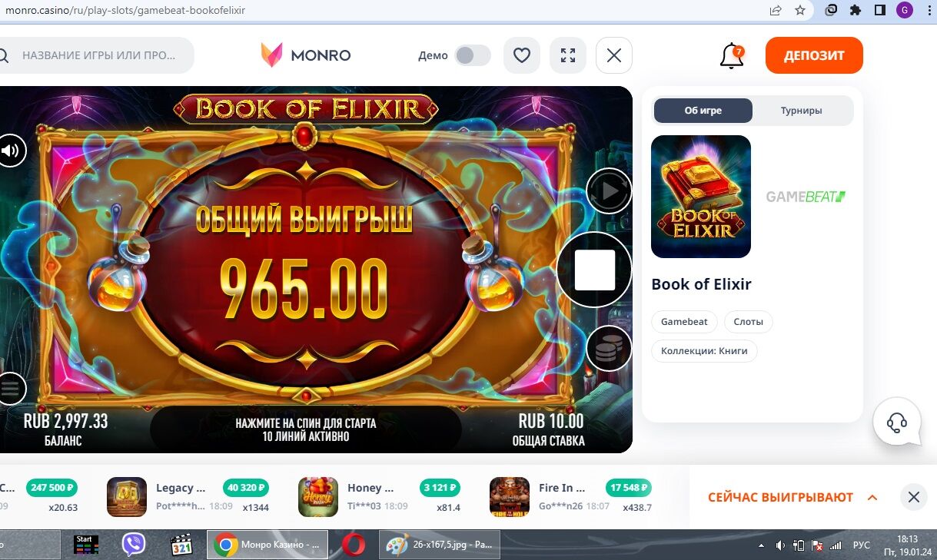Open the slot game hamburger menu
937x560 pixels.
click(x=10, y=389)
